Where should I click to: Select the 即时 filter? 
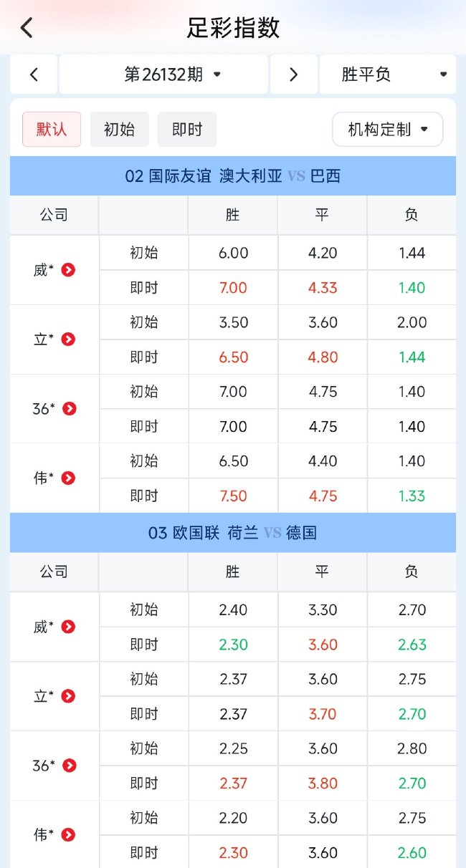[187, 130]
